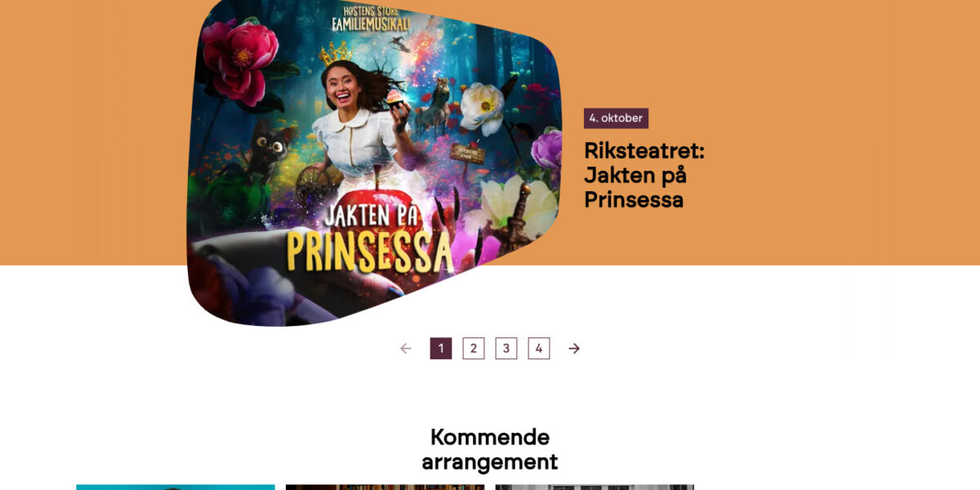
Task: Click the Høstens store familiemusikal banner text
Action: (x=370, y=17)
